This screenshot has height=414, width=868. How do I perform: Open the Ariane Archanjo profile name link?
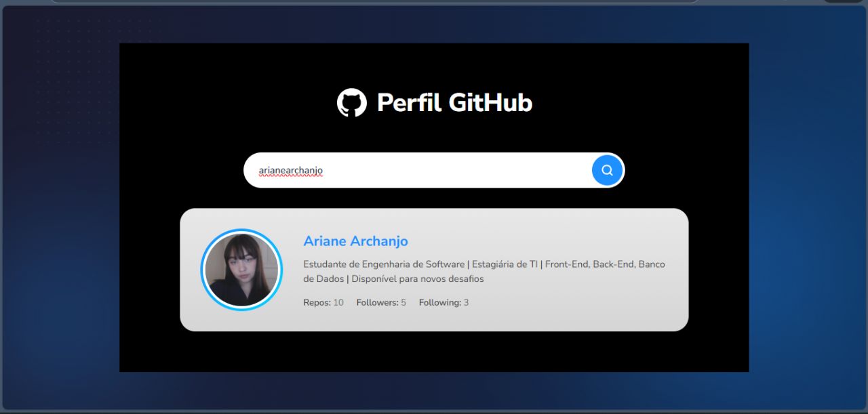click(355, 241)
